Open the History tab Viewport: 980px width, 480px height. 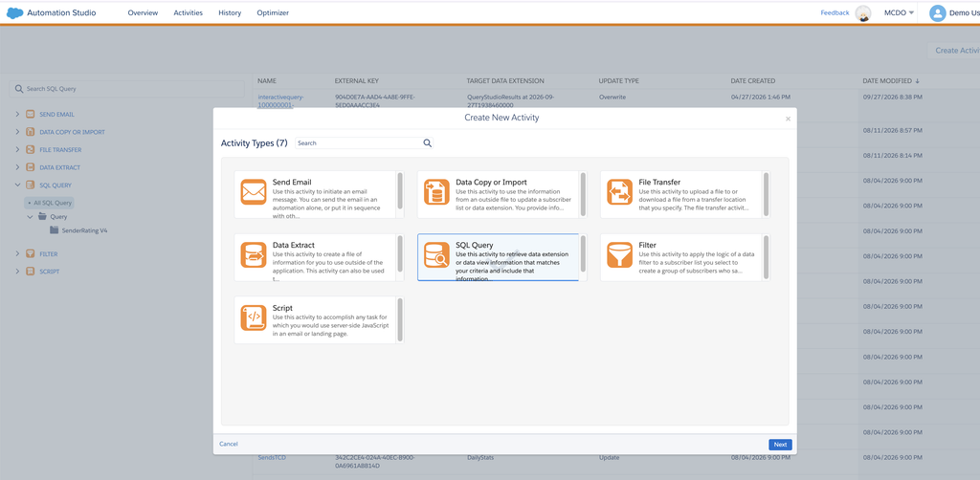coord(230,12)
